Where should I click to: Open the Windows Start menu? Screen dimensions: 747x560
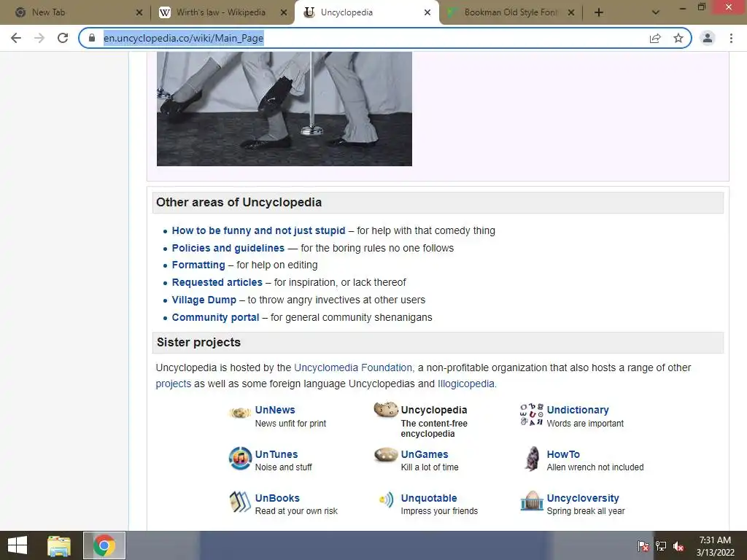(18, 545)
